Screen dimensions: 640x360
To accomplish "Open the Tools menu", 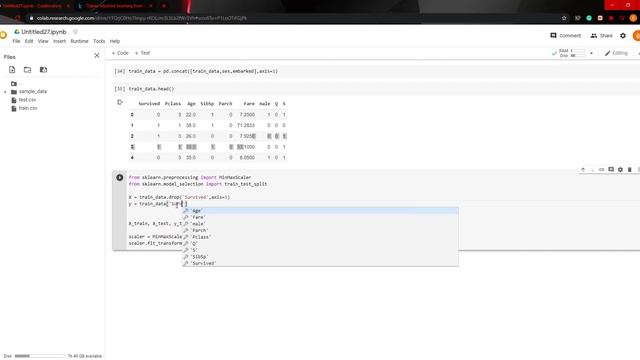I will pyautogui.click(x=99, y=41).
